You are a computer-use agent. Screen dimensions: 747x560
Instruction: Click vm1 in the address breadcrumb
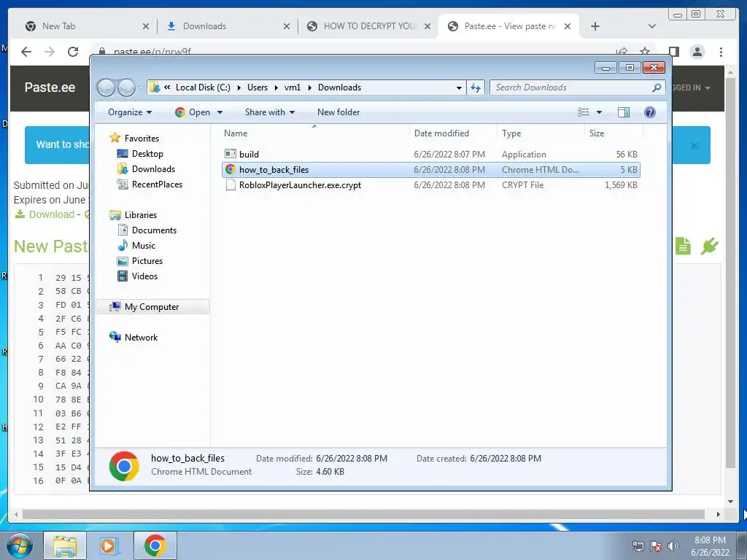click(293, 87)
